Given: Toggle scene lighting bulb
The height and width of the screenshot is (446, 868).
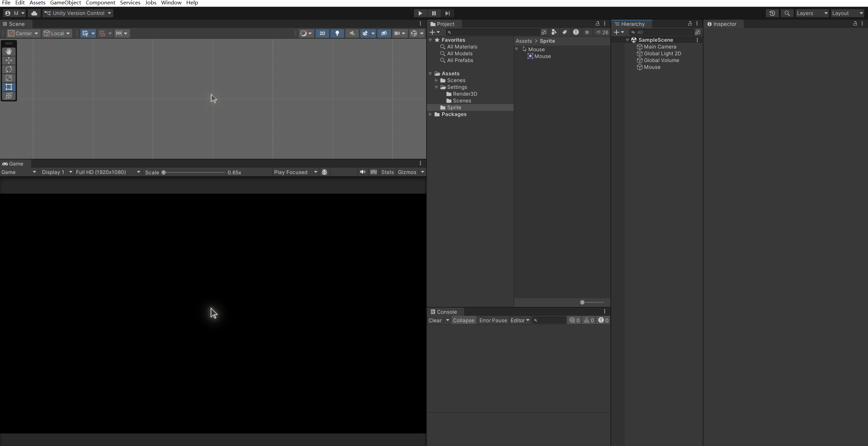Looking at the screenshot, I should click(337, 33).
